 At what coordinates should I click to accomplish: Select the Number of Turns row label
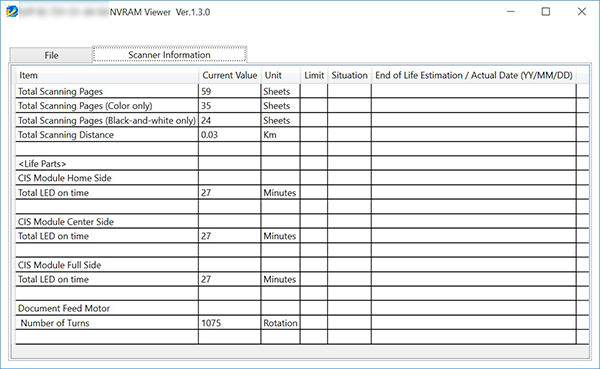click(55, 323)
